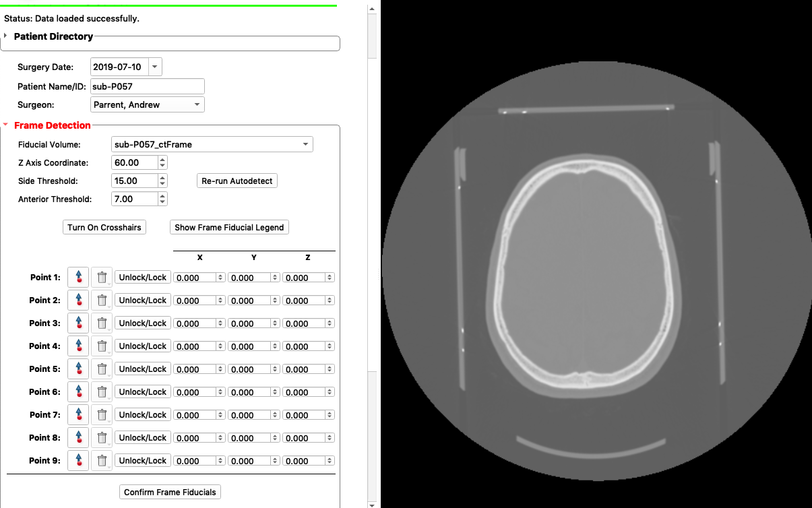Toggle Unlock/Lock for Point 6
The image size is (812, 508).
click(x=143, y=392)
